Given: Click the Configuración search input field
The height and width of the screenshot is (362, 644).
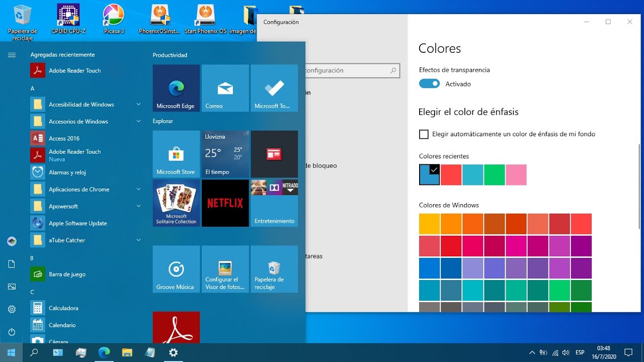Looking at the screenshot, I should [352, 71].
